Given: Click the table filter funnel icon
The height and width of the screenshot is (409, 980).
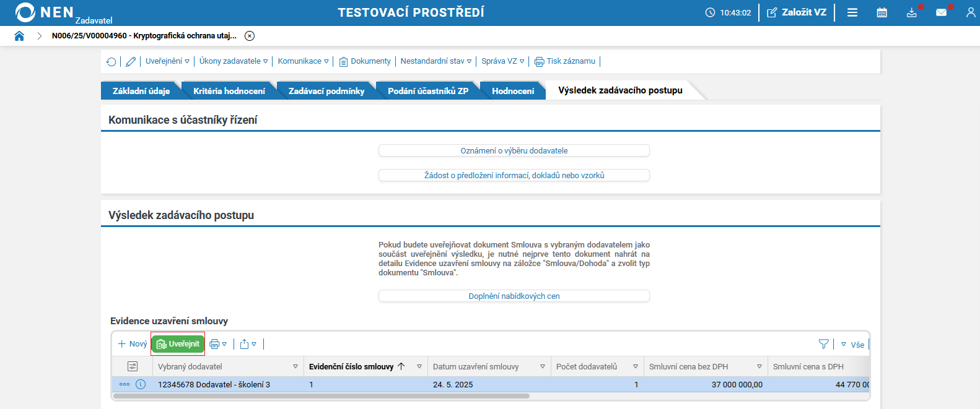Looking at the screenshot, I should point(823,344).
